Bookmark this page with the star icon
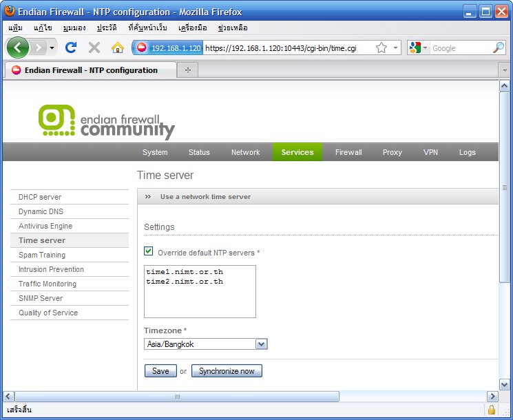 381,48
